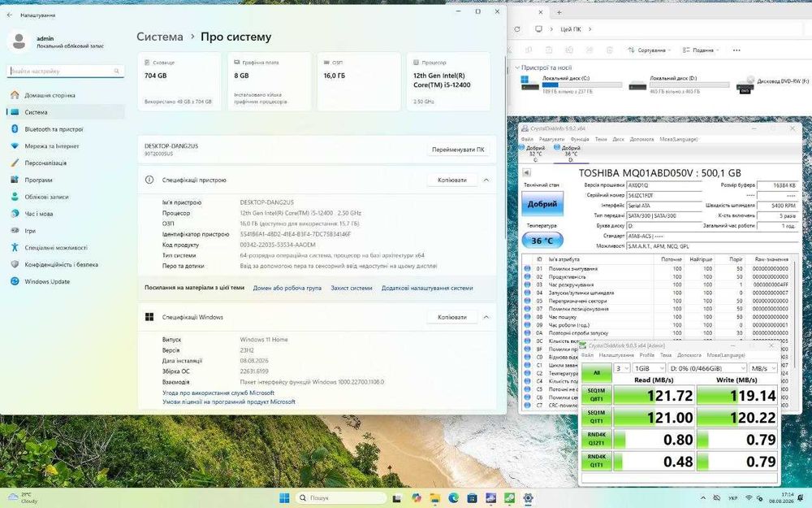Viewport: 812px width, 508px height.
Task: Click Знайти настройку search field
Action: coord(66,71)
